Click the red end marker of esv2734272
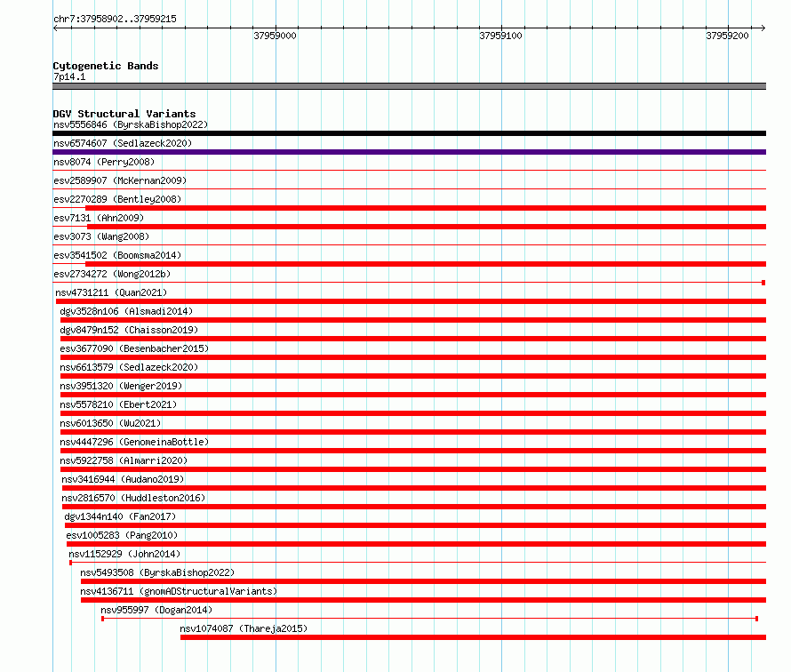 click(763, 283)
